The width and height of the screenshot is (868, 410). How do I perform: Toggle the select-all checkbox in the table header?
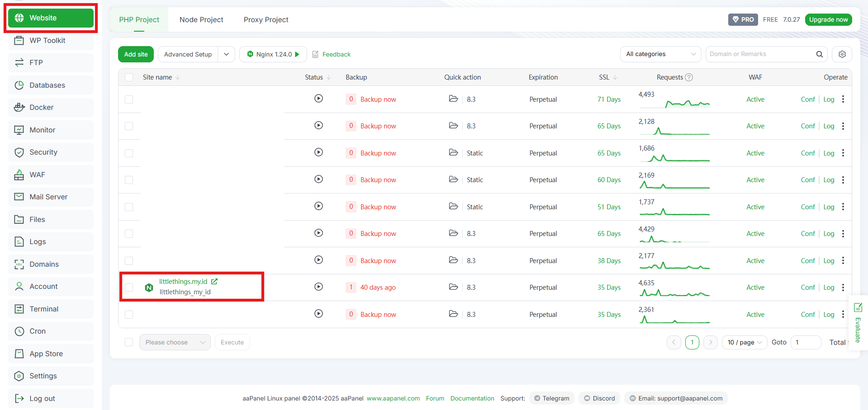(x=129, y=77)
